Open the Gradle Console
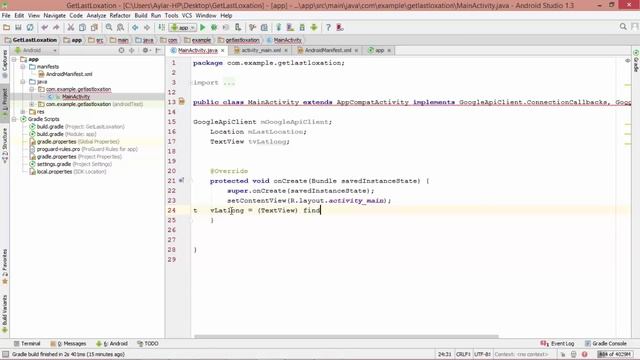This screenshot has width=640, height=360. 606,344
